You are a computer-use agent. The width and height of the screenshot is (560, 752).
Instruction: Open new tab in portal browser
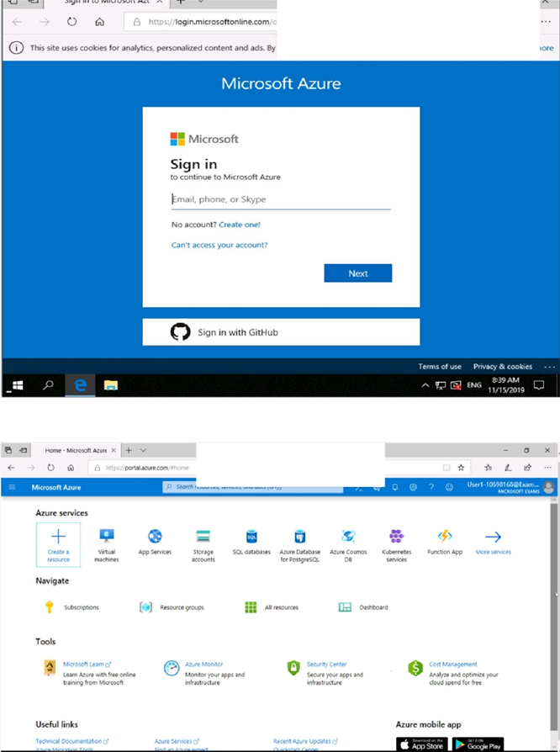[x=129, y=450]
